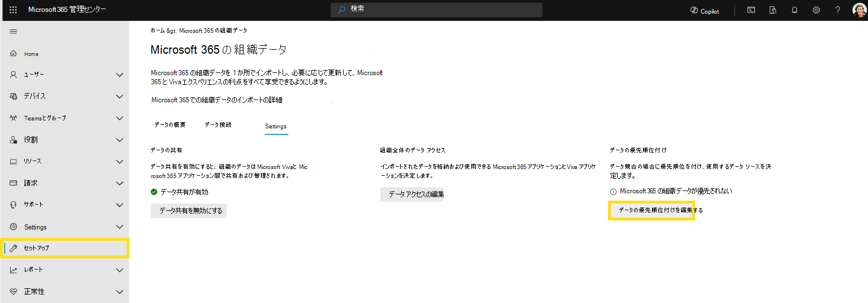Click the デバイス devices icon
The width and height of the screenshot is (868, 303).
[14, 96]
